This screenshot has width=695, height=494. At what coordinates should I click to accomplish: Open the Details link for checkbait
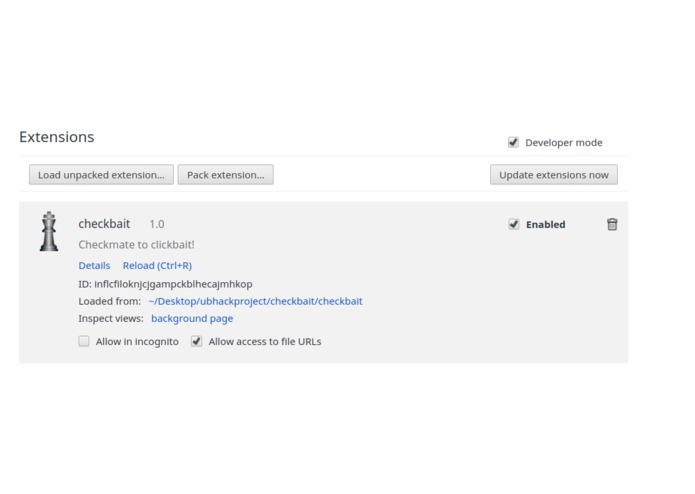[94, 265]
